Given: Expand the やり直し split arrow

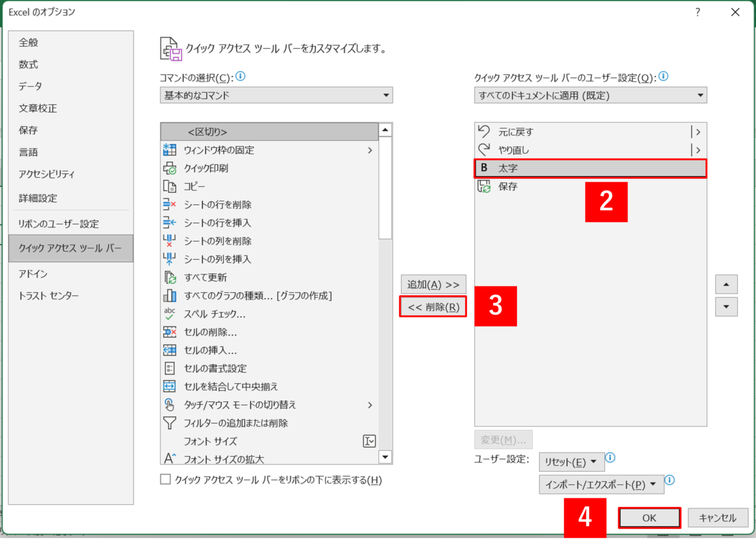Looking at the screenshot, I should pyautogui.click(x=697, y=150).
